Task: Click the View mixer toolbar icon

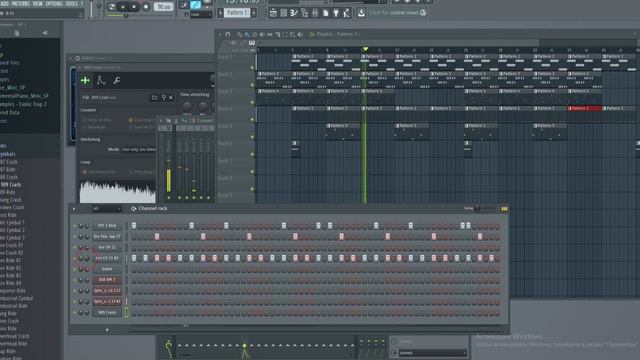Action: pyautogui.click(x=315, y=13)
